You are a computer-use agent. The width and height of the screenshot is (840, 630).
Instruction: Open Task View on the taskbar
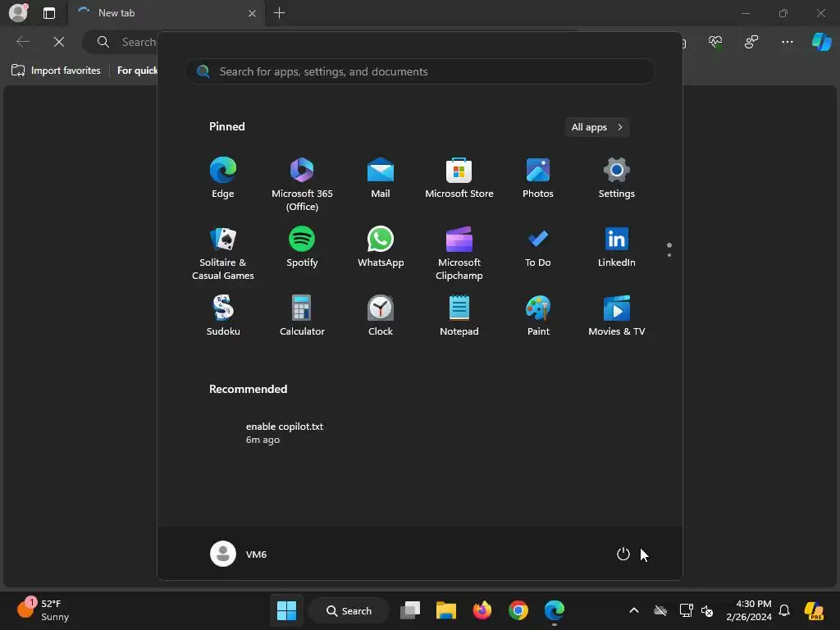tap(410, 610)
